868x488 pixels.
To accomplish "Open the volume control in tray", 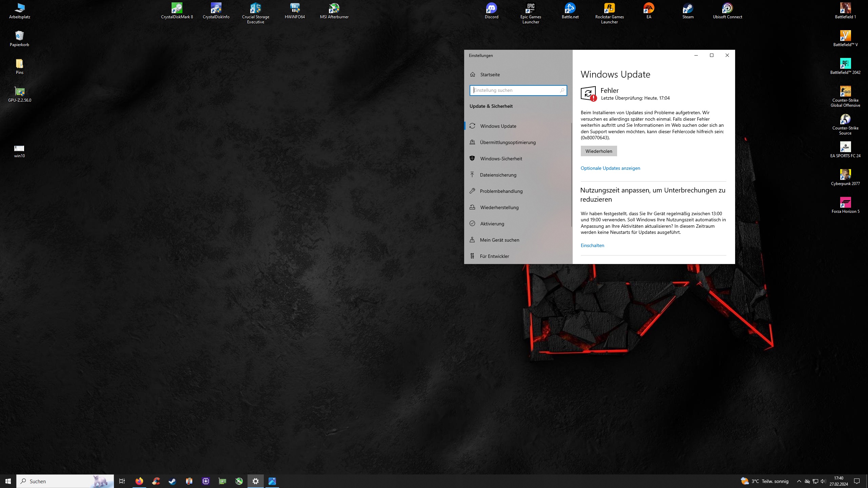I will [x=823, y=481].
